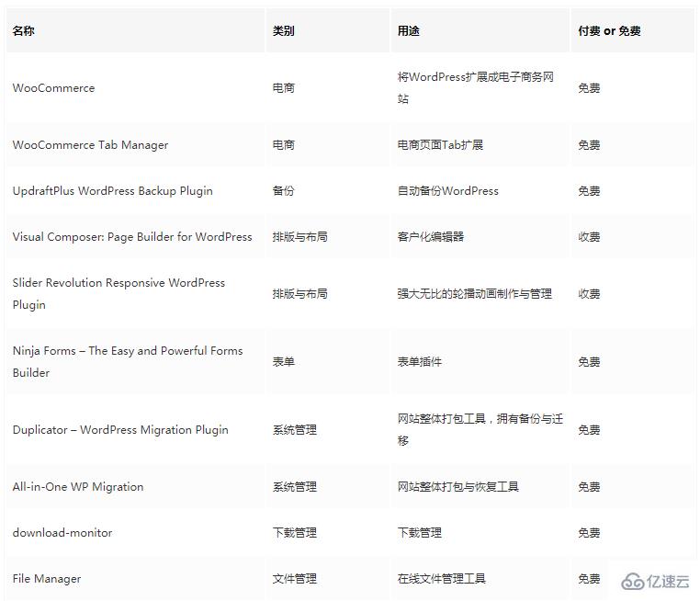
Task: Click 电商页面Tab扩展 description
Action: tap(440, 145)
